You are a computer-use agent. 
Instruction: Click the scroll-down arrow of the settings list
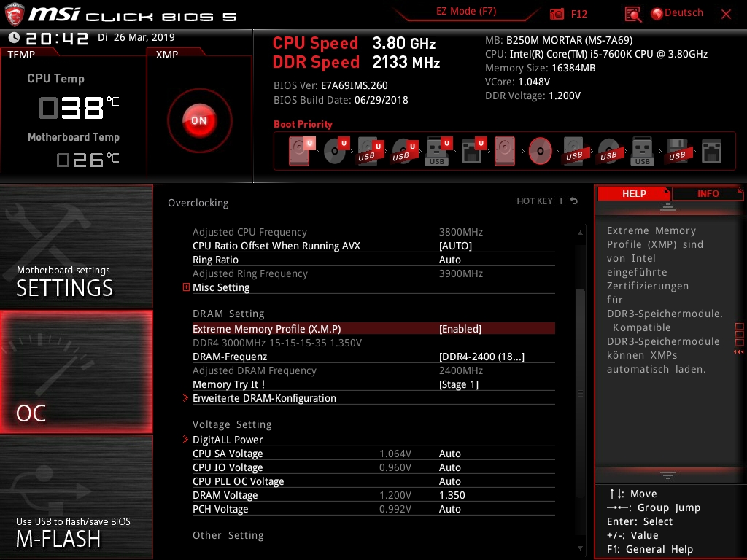pyautogui.click(x=580, y=548)
